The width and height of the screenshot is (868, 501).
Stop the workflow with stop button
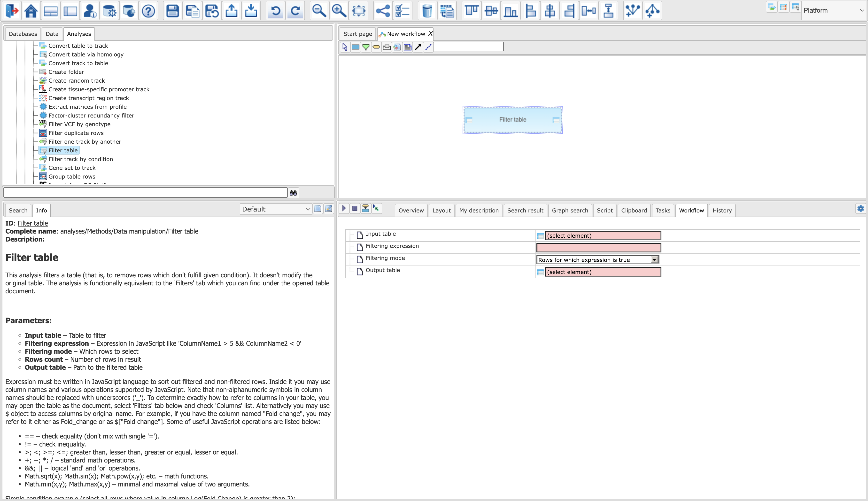click(355, 208)
